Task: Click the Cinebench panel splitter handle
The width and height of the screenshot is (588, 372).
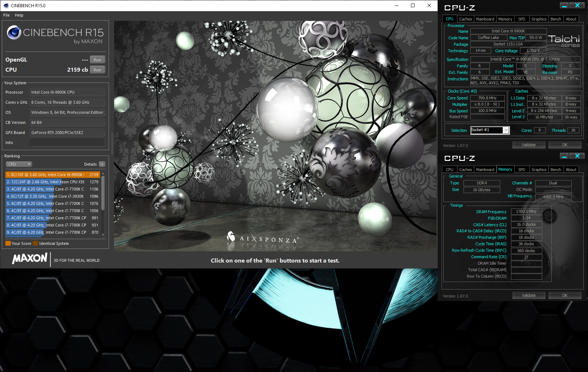Action: (x=112, y=143)
